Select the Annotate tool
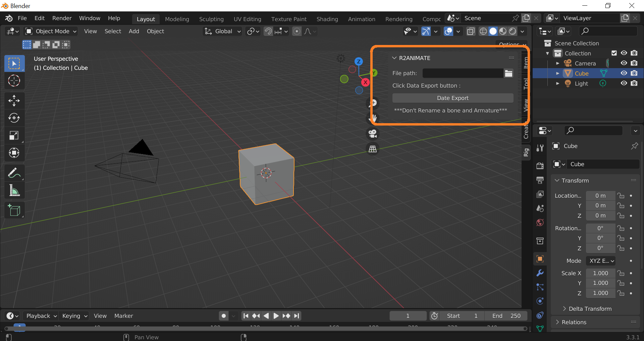 coord(14,173)
